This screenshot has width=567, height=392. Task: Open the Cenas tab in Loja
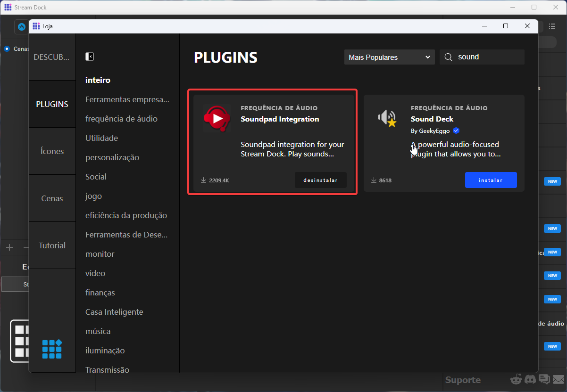[52, 198]
